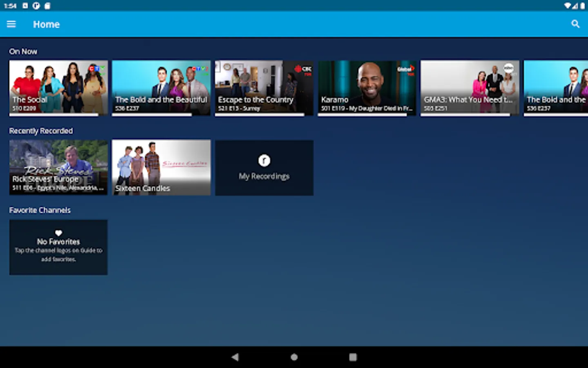The width and height of the screenshot is (588, 368).
Task: Play the Sixteen Candles recording
Action: pos(161,167)
